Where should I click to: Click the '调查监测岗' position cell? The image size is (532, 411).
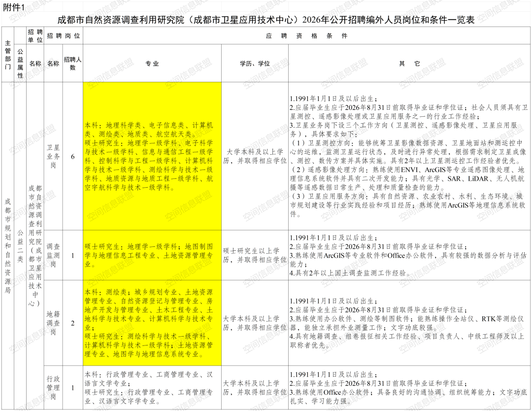(53, 255)
